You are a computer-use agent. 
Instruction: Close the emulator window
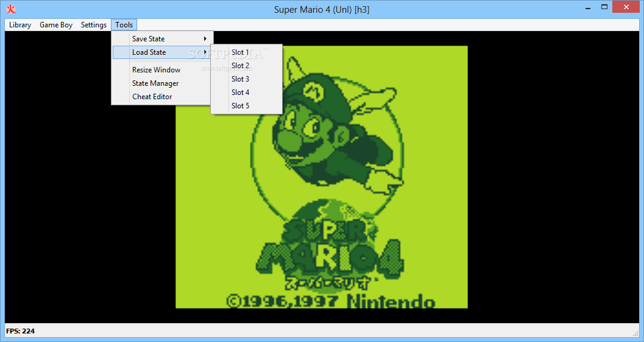click(626, 7)
